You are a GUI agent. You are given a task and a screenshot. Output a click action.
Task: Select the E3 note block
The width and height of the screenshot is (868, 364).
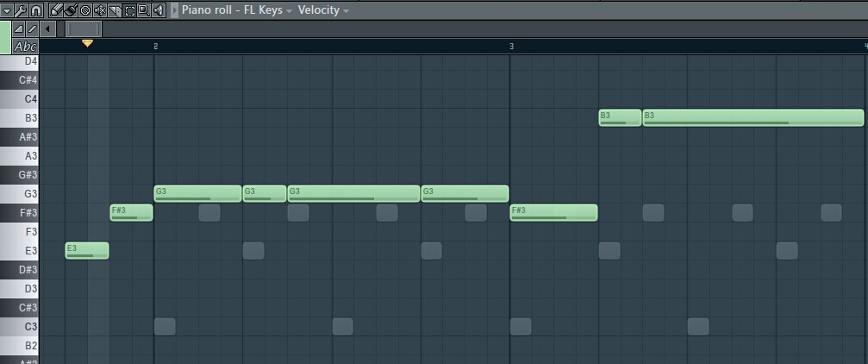pos(87,250)
